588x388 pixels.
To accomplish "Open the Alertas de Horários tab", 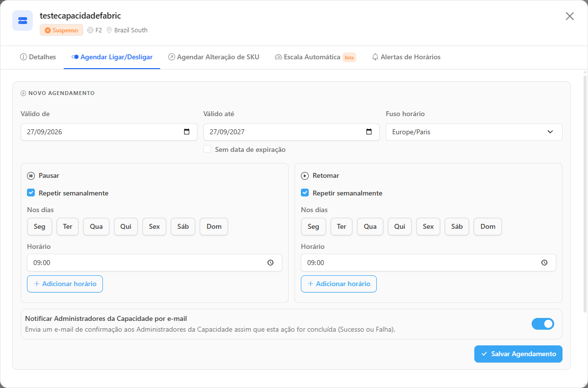I will [x=406, y=57].
